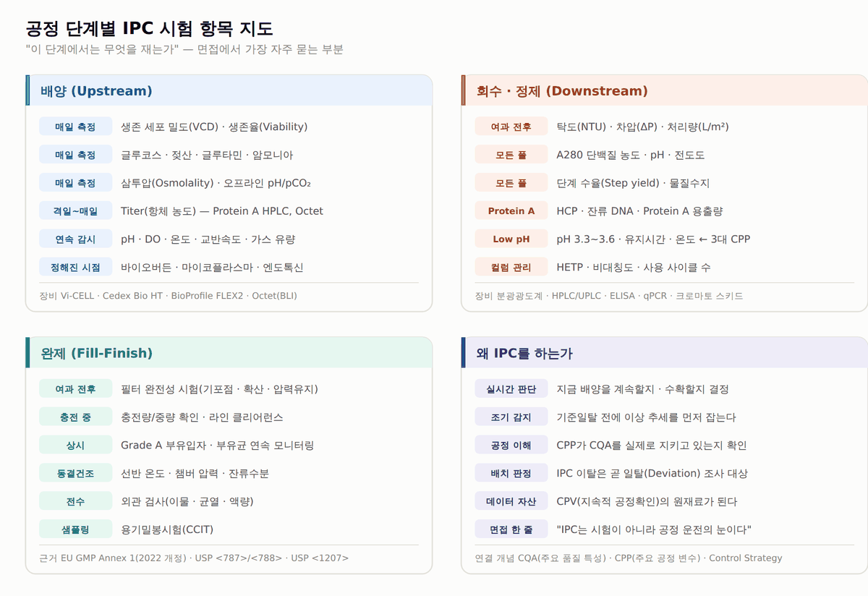The image size is (868, 596).
Task: Click the text HETP · 비대칭도 · 사용 사이클 수
Action: pos(634,268)
